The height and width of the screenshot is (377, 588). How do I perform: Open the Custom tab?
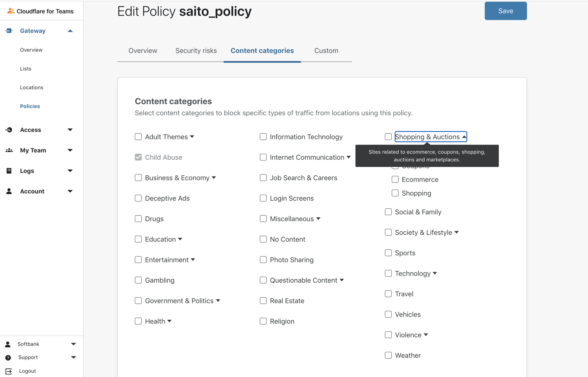[326, 50]
